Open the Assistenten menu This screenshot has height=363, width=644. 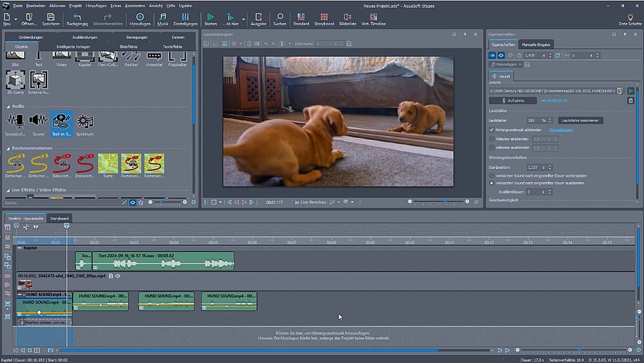click(x=135, y=5)
